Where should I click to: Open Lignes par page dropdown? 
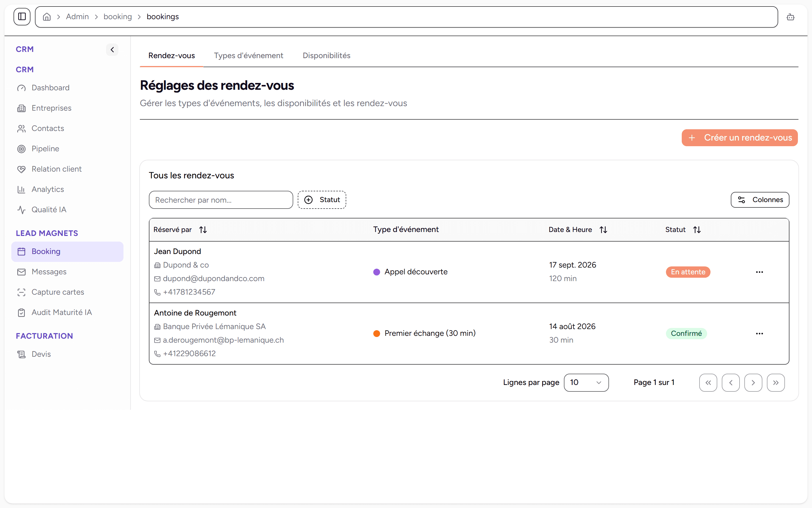tap(586, 383)
